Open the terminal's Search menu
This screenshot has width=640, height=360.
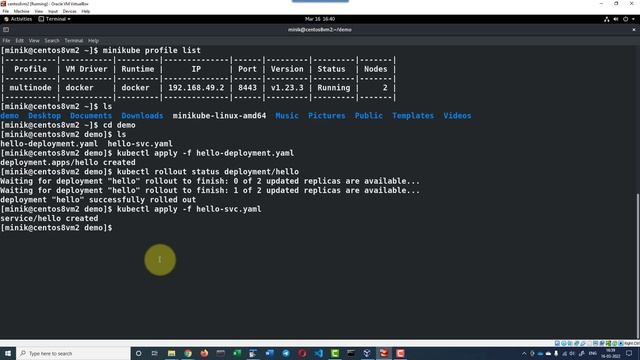pyautogui.click(x=52, y=41)
